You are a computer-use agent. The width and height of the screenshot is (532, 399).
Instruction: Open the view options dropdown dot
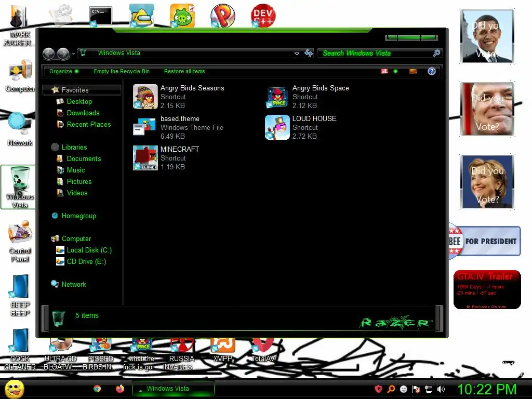[x=395, y=71]
